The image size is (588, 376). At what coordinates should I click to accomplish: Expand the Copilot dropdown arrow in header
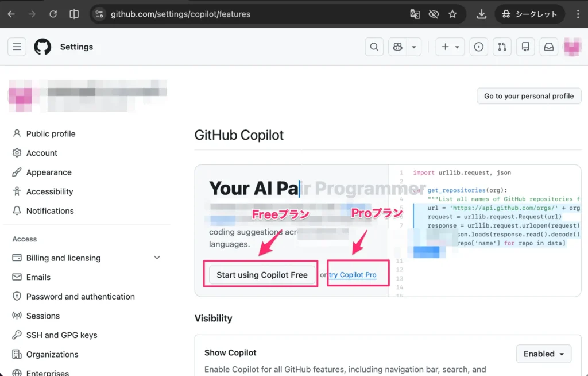pyautogui.click(x=414, y=47)
